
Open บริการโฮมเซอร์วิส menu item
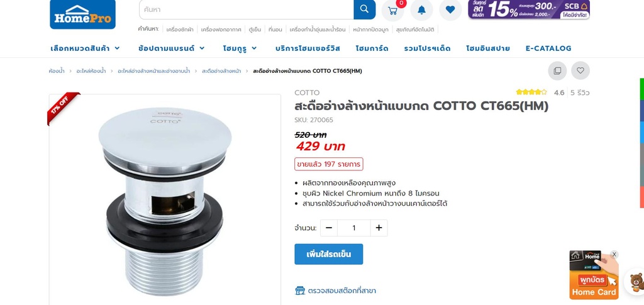308,48
